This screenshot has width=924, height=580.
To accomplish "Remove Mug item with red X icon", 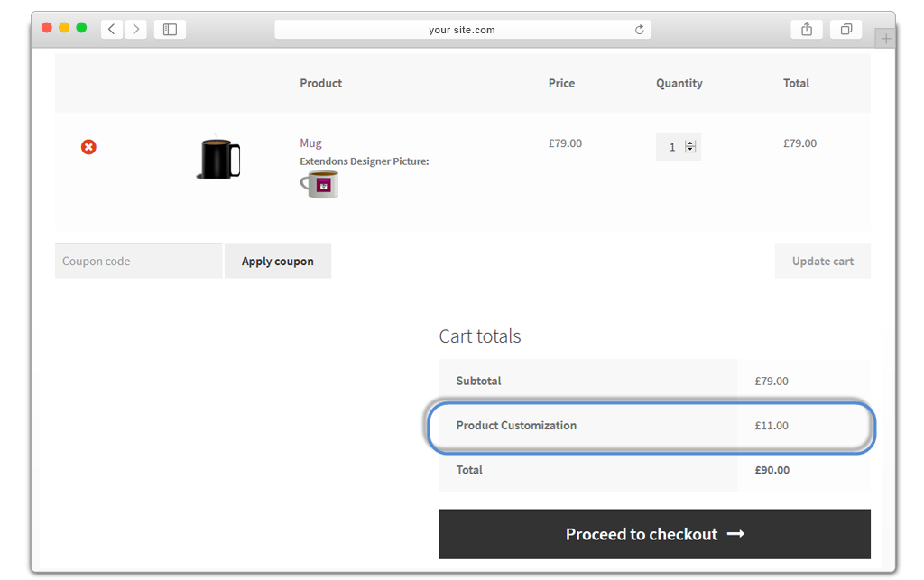I will (88, 147).
